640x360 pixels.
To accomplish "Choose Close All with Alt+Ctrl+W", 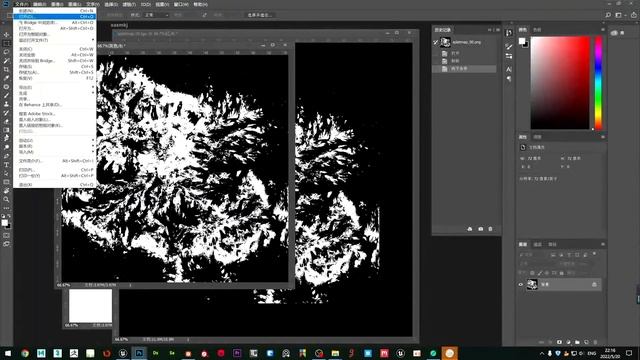I will point(54,55).
